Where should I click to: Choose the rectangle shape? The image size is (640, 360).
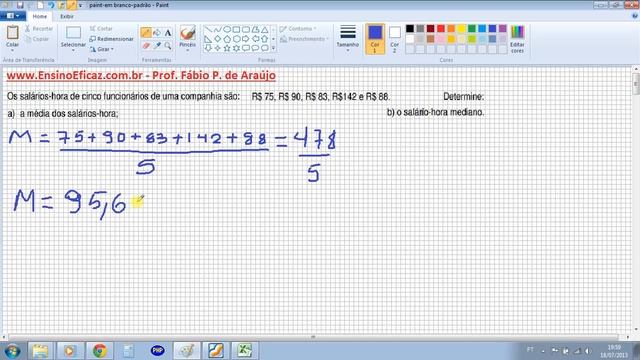(236, 30)
